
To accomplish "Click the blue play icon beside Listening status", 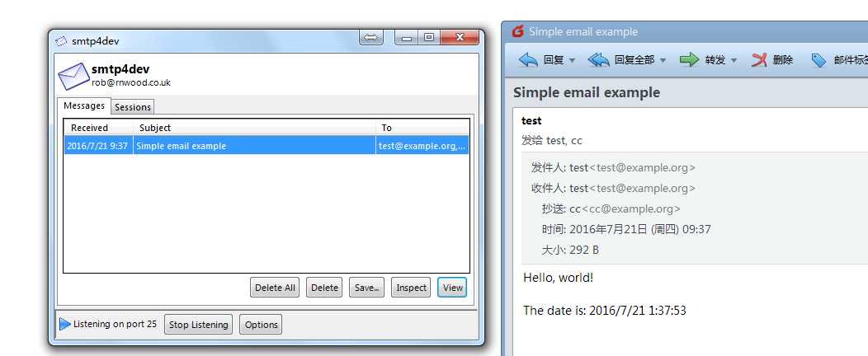I will 64,324.
